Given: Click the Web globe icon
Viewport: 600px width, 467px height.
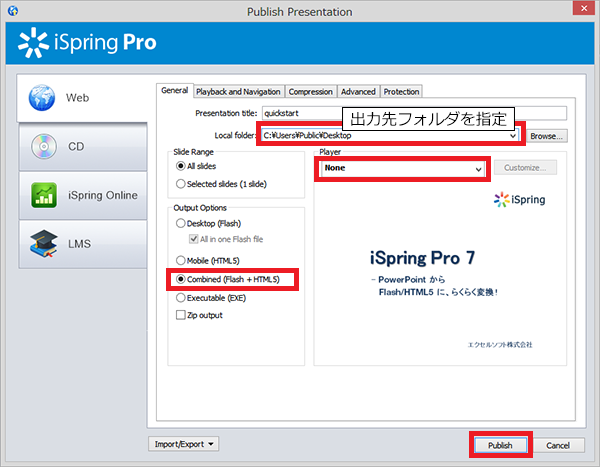Looking at the screenshot, I should pyautogui.click(x=42, y=98).
